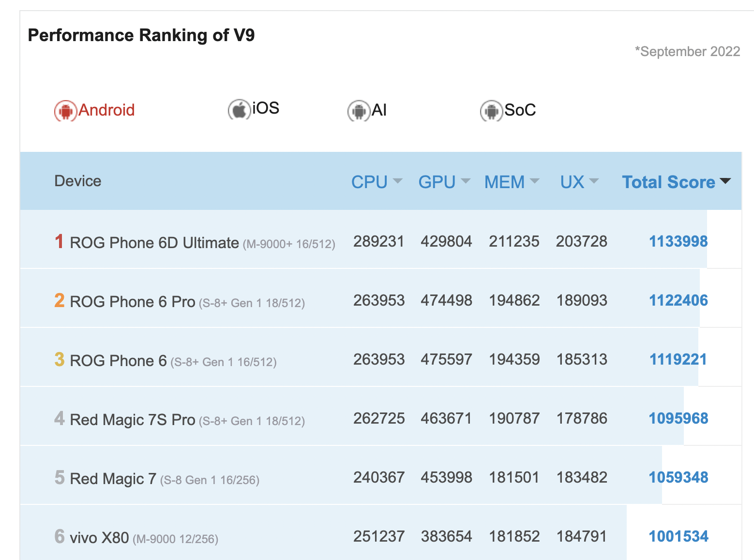The width and height of the screenshot is (754, 560).
Task: Click rank number 2 badge
Action: 59,300
